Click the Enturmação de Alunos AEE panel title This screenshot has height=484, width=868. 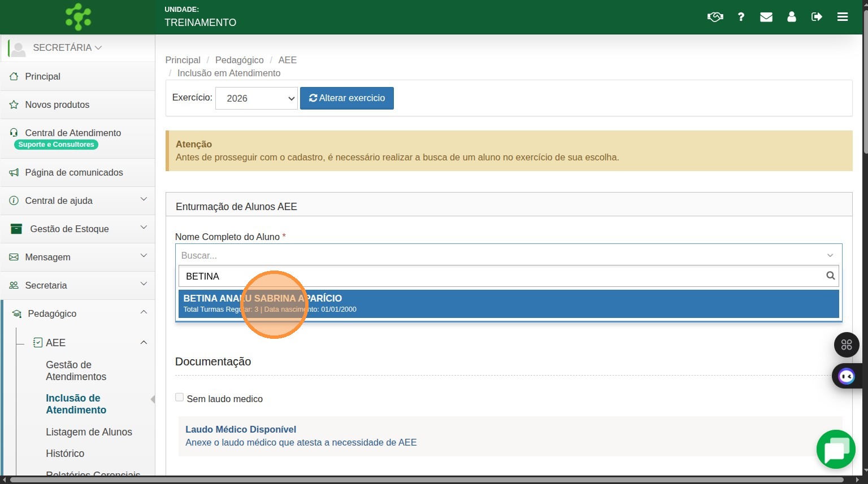pyautogui.click(x=236, y=207)
